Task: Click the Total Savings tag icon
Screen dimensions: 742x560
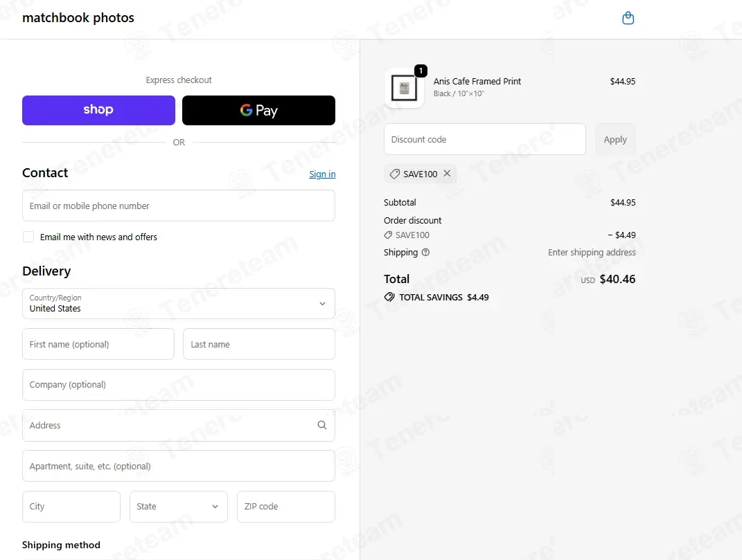Action: tap(389, 297)
